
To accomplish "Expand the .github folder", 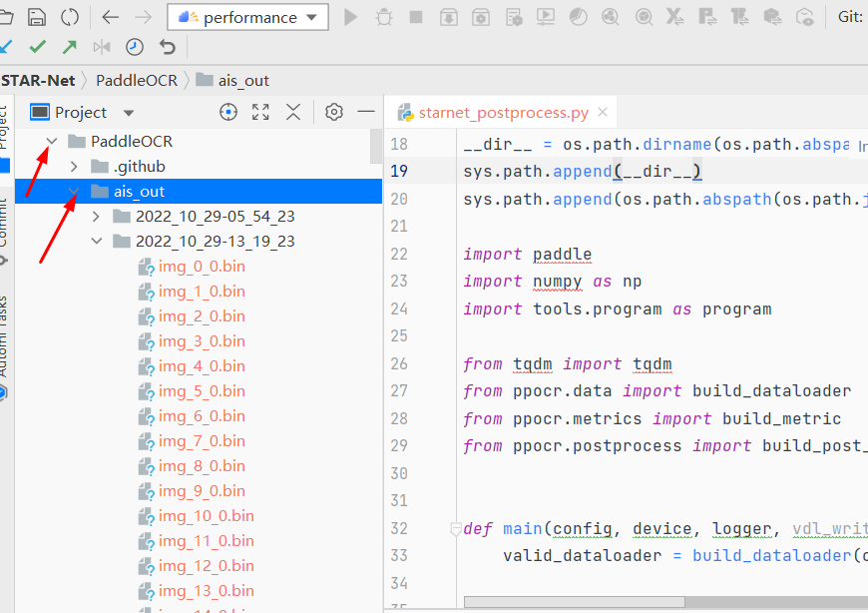I will [74, 166].
